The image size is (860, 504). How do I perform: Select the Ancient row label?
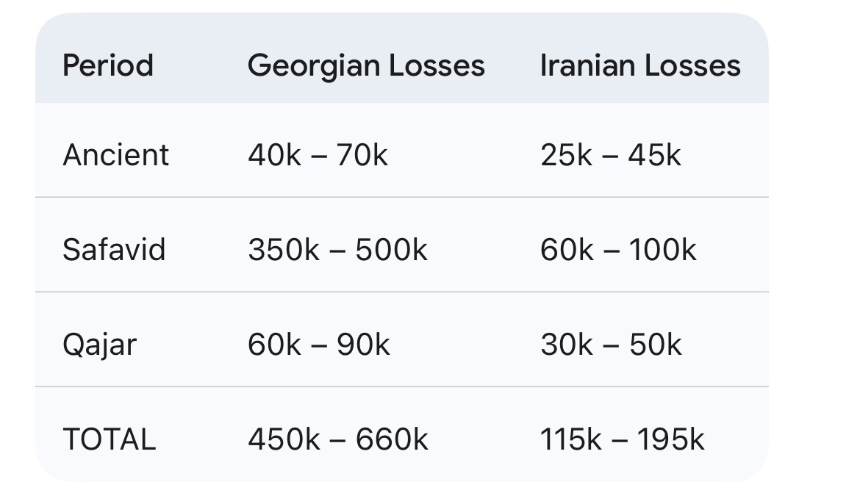click(116, 155)
